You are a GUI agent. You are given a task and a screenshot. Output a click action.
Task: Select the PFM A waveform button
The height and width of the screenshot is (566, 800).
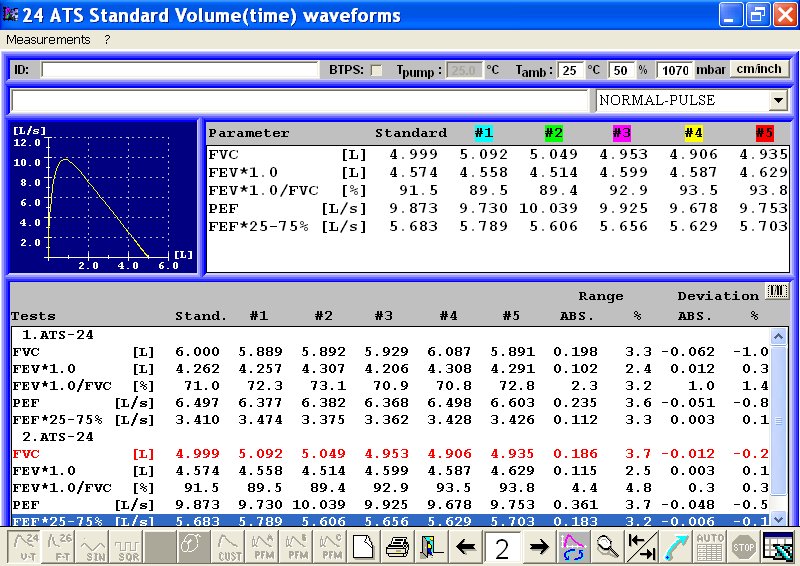(x=262, y=547)
